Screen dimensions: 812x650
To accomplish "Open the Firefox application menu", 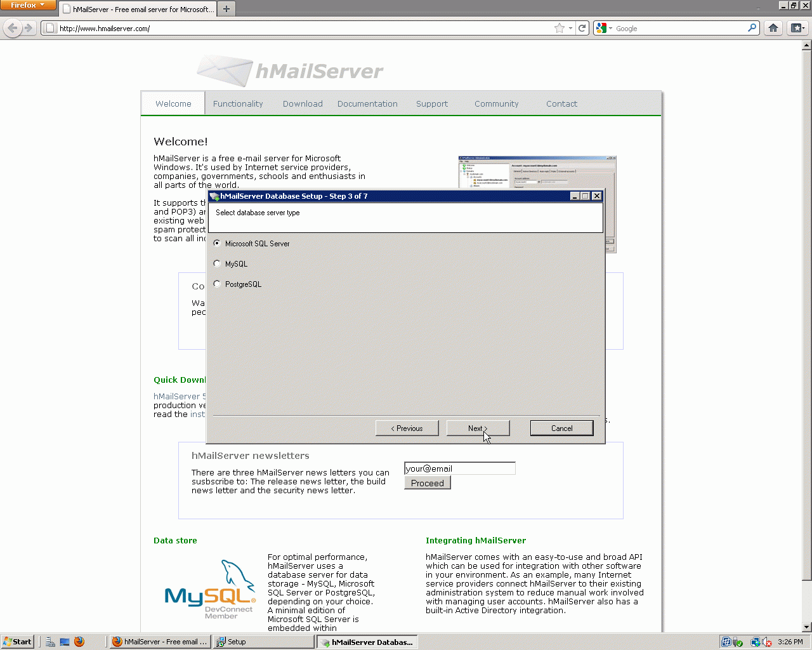I will click(x=28, y=5).
